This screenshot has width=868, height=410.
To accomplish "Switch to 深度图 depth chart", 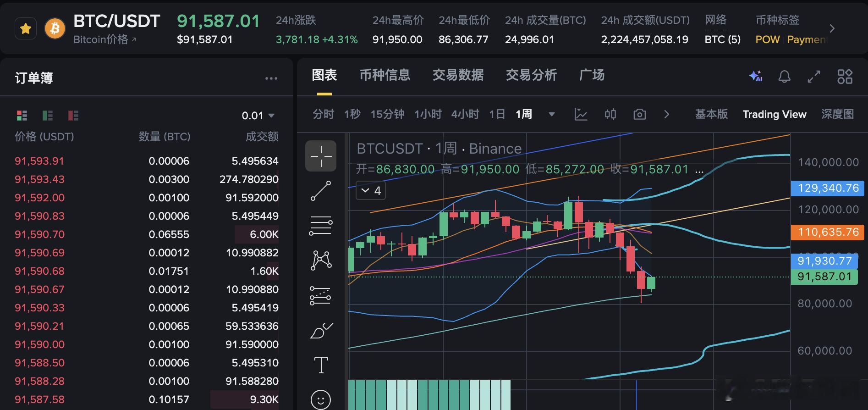I will (837, 114).
